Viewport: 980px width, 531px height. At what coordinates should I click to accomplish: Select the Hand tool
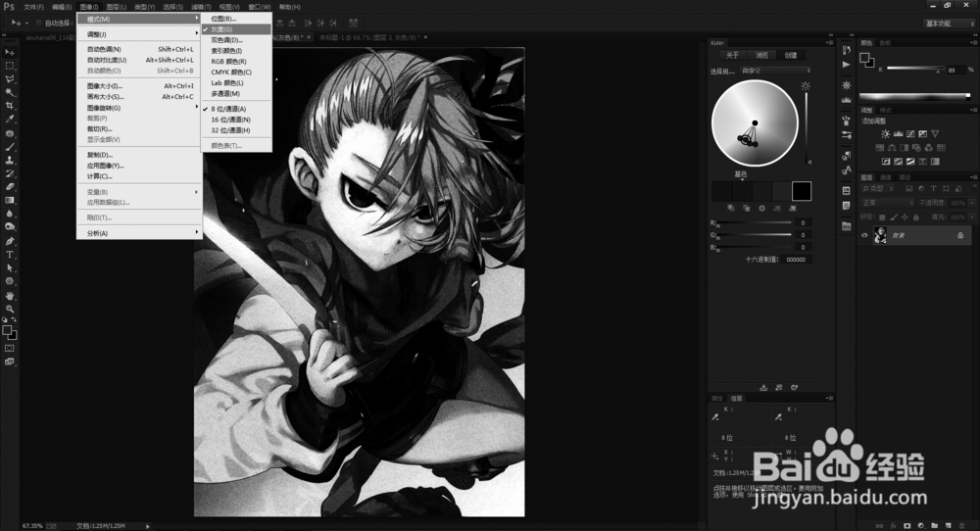(x=10, y=296)
